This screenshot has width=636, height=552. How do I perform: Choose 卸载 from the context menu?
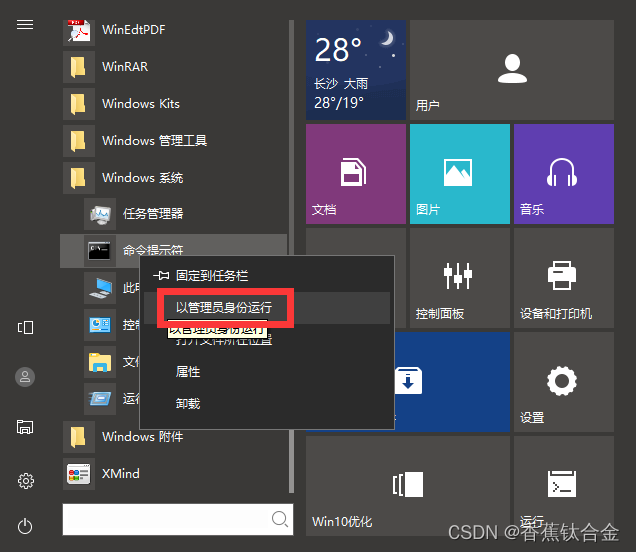(267, 404)
